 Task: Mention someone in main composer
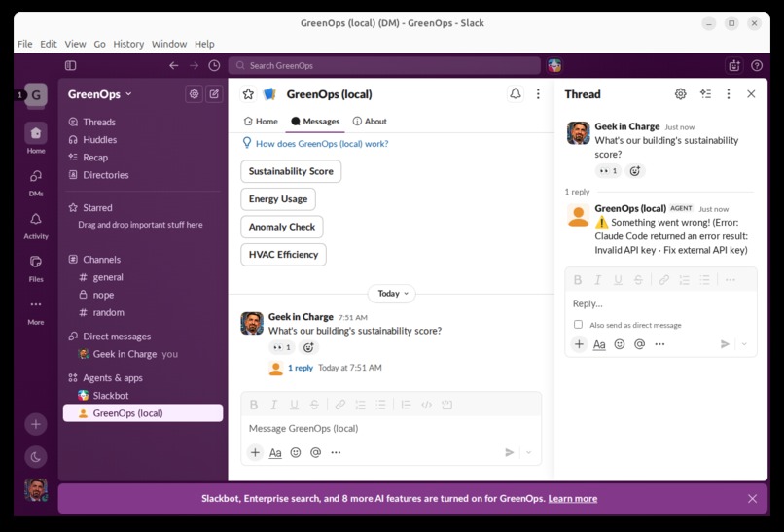[315, 452]
